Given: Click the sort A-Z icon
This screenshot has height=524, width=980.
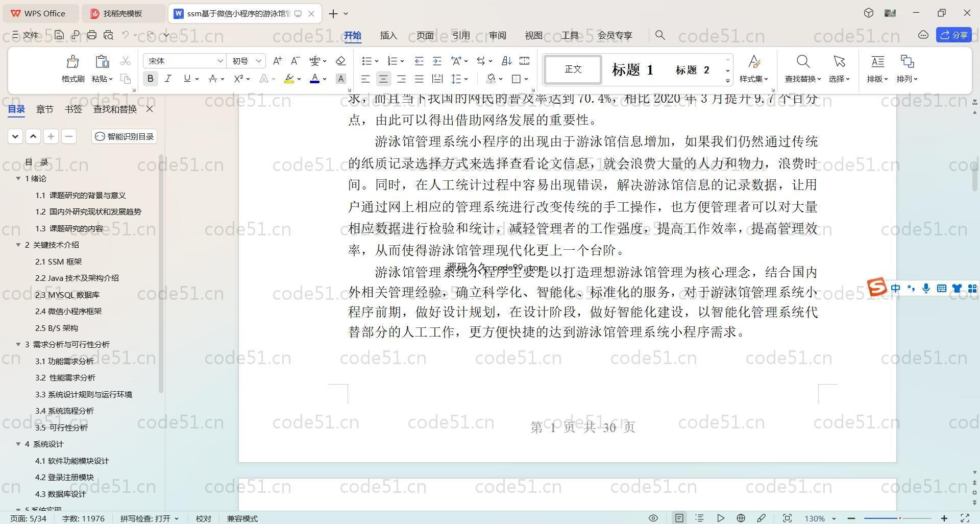Looking at the screenshot, I should click(506, 61).
